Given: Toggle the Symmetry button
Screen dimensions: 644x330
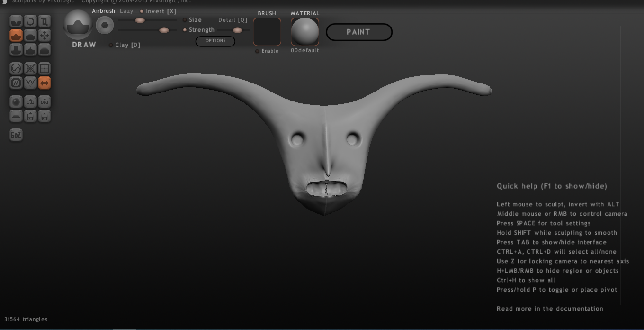Looking at the screenshot, I should 45,83.
